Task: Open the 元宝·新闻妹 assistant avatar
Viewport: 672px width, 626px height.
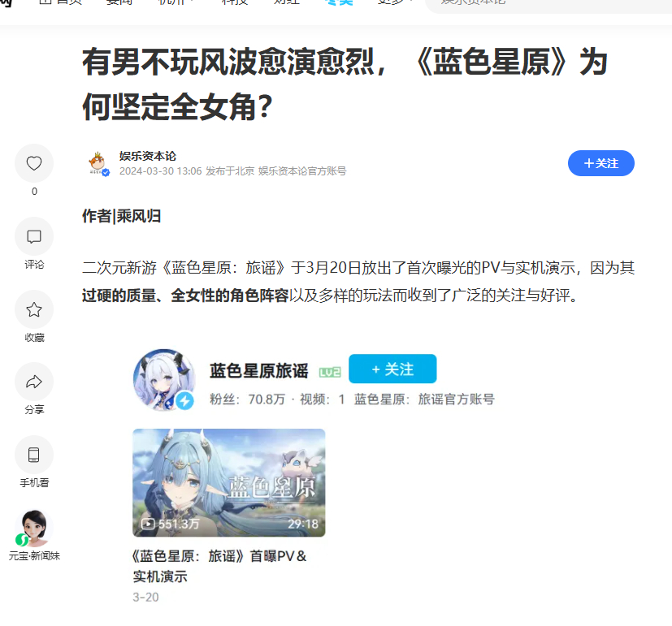Action: coord(34,528)
